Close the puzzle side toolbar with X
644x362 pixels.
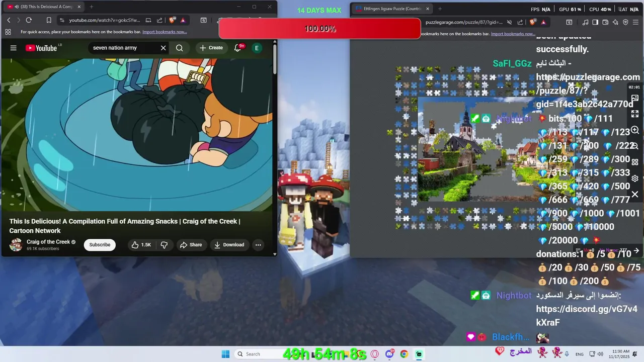tap(635, 194)
